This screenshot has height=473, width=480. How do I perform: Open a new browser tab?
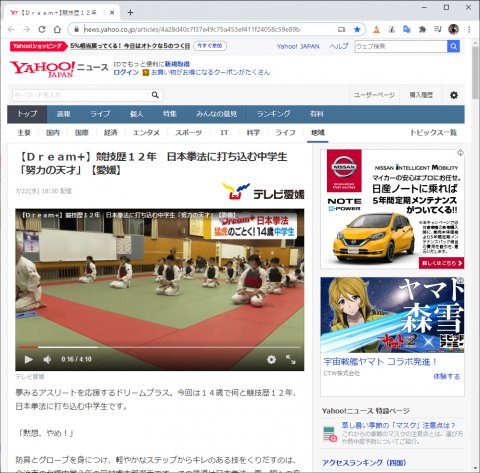(130, 12)
